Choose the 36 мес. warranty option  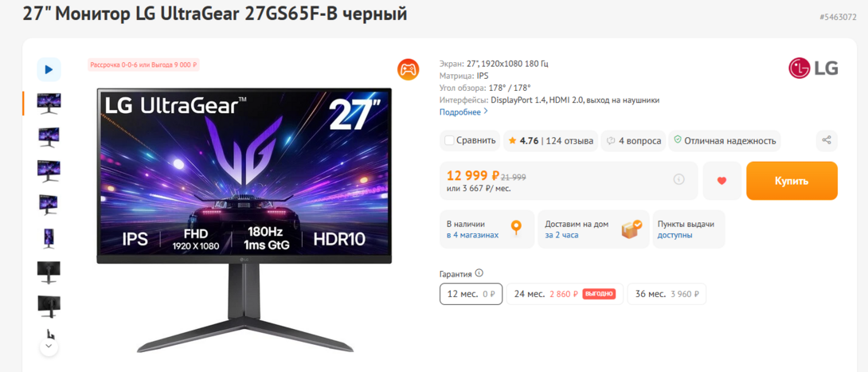click(x=667, y=294)
